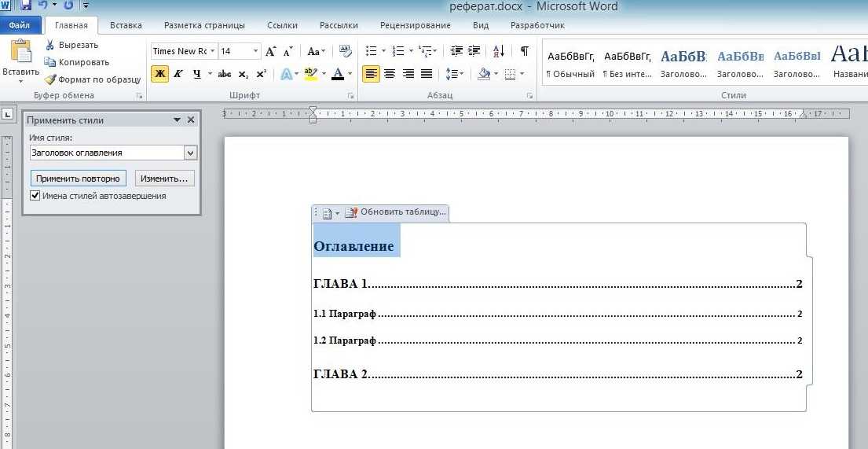Screen dimensions: 868x449
Task: Open the Вставка ribbon tab
Action: coord(126,25)
